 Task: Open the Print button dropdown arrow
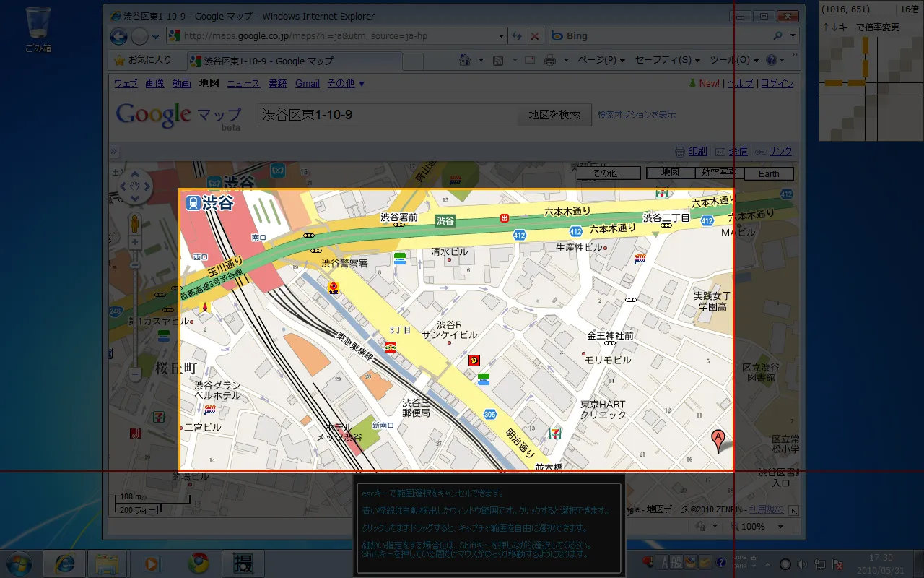pos(565,61)
